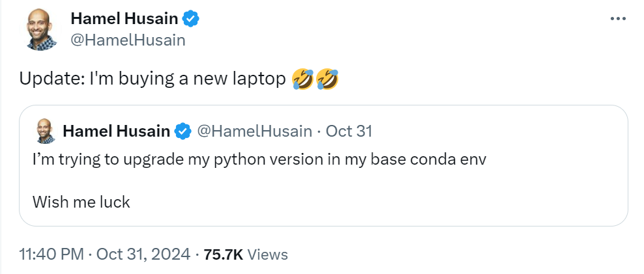Click the small avatar in the quoted tweet
The image size is (644, 274).
click(x=45, y=131)
